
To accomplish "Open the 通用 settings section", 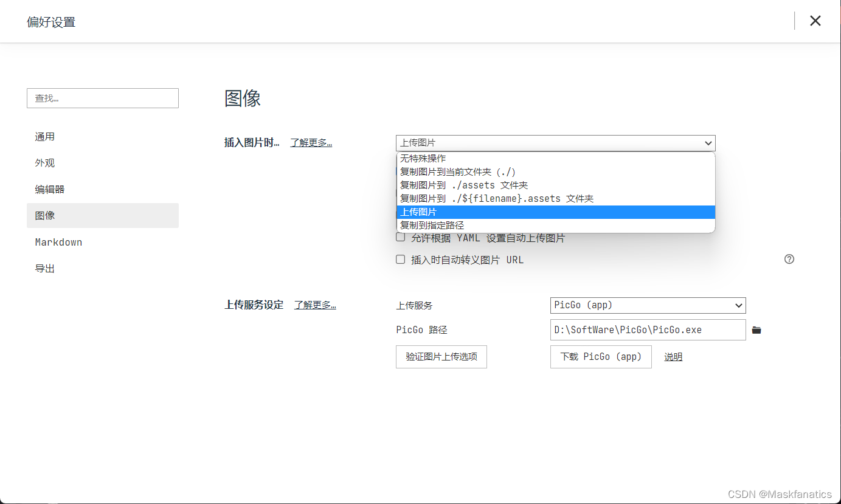I will [103, 137].
